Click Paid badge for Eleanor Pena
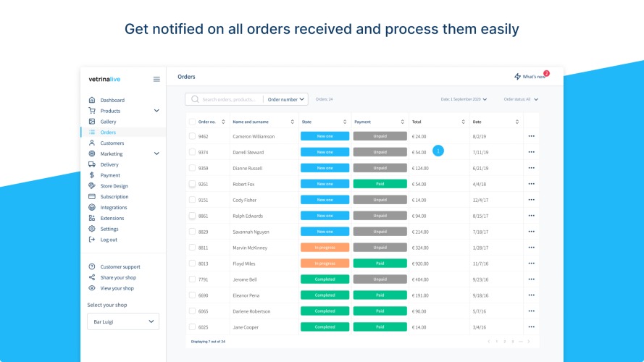The height and width of the screenshot is (362, 644). tap(380, 295)
